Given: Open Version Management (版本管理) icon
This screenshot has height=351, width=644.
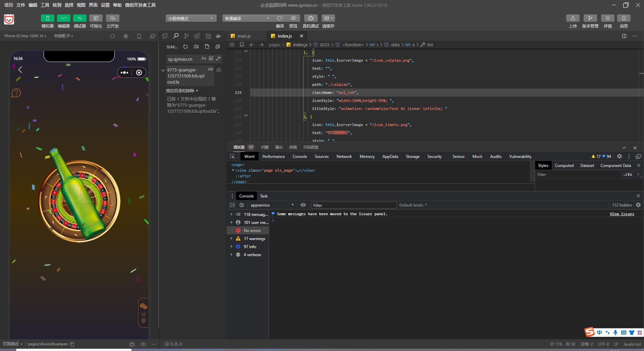Looking at the screenshot, I should 590,18.
